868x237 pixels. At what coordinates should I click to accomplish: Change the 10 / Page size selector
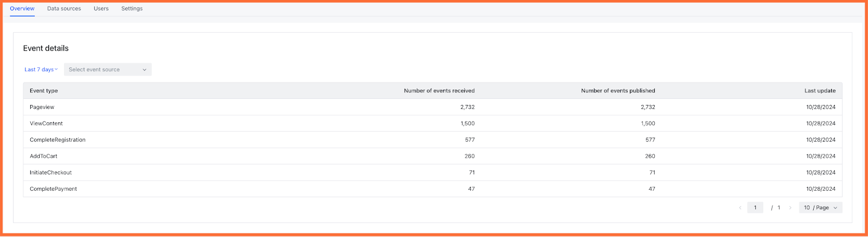pyautogui.click(x=820, y=208)
